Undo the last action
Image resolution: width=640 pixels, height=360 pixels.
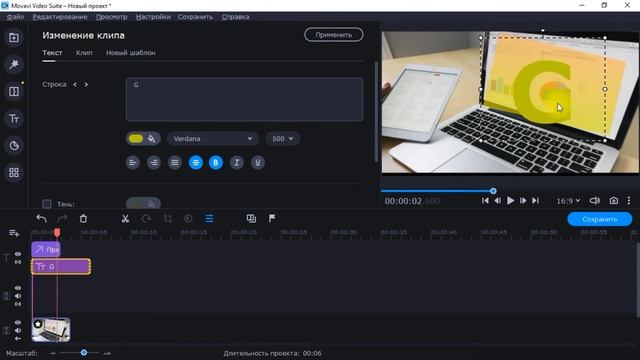[41, 219]
